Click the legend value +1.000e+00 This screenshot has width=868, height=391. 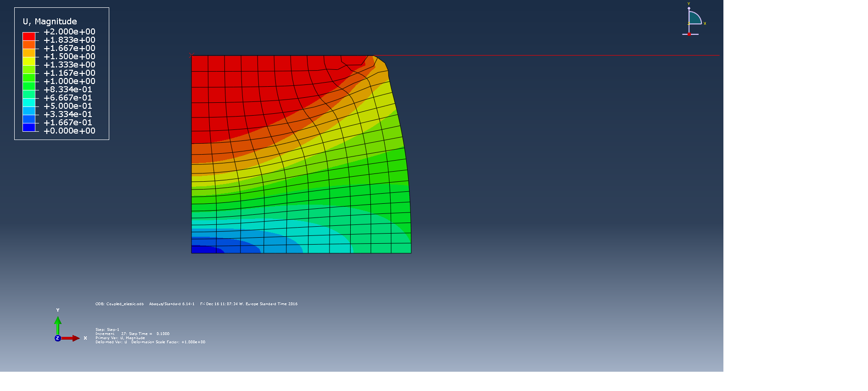click(69, 81)
